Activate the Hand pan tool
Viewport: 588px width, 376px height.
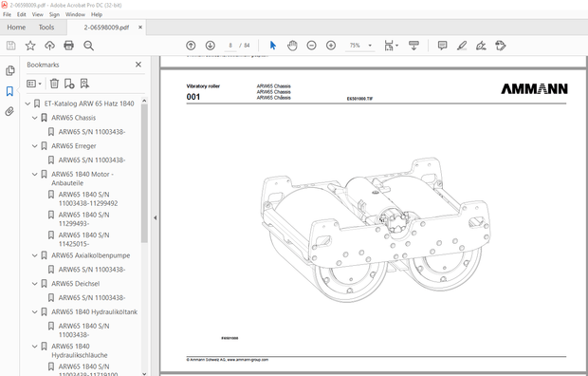pos(292,46)
